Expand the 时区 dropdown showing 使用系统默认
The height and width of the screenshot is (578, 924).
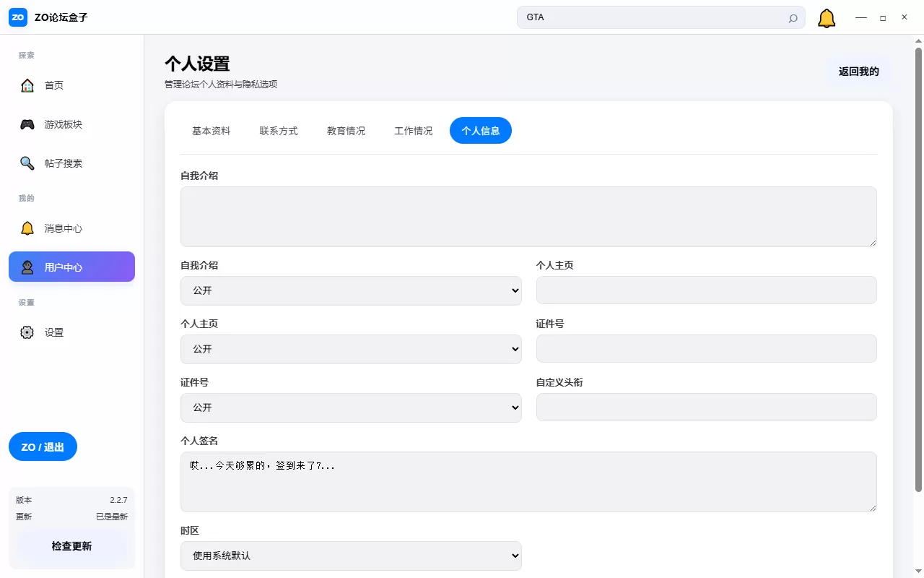pyautogui.click(x=351, y=556)
